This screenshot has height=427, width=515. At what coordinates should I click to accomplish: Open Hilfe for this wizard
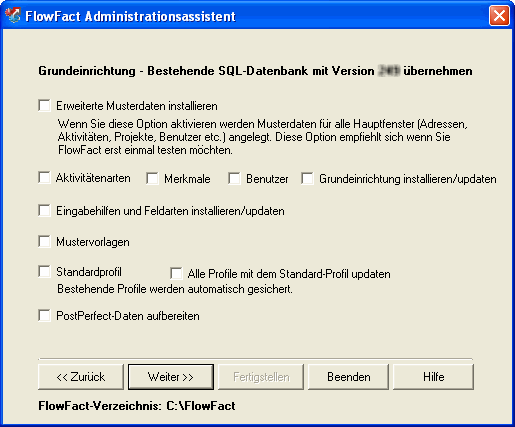tap(433, 377)
